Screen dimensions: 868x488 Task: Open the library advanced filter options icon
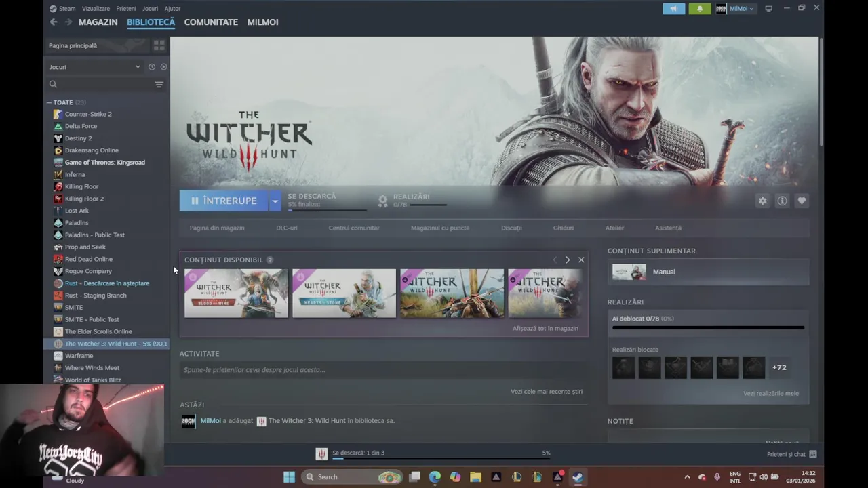159,85
